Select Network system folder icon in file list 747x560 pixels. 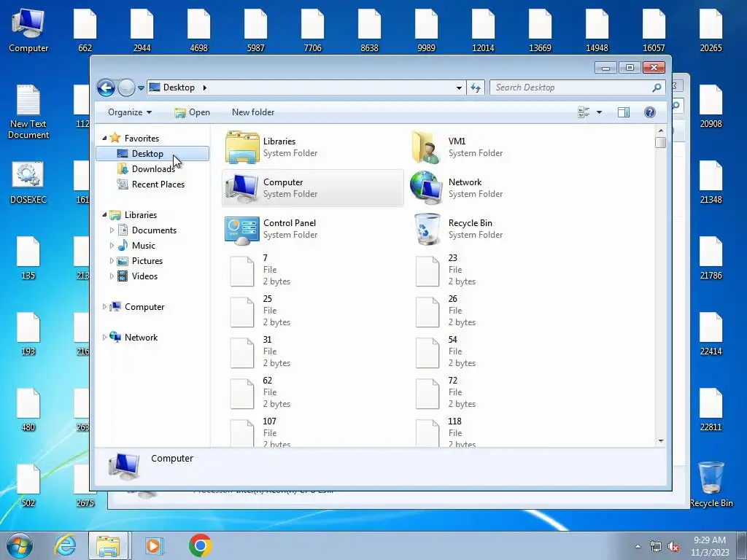coord(425,188)
